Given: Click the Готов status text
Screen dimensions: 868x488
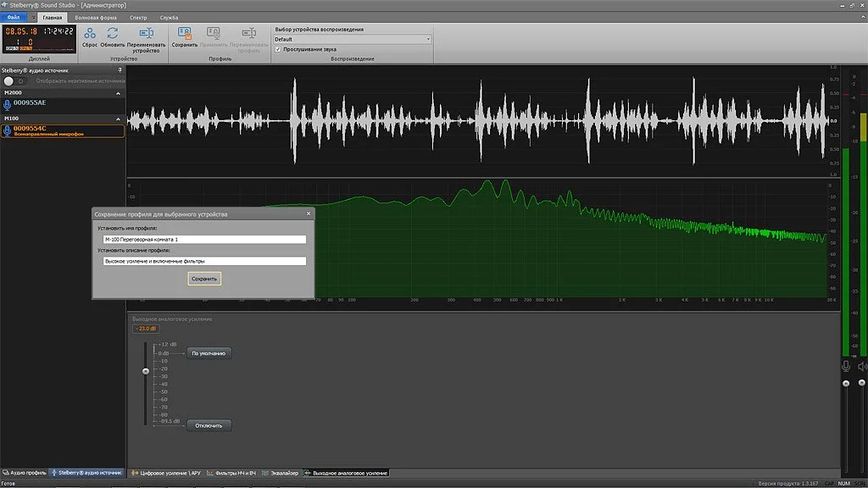Looking at the screenshot, I should click(x=8, y=484).
